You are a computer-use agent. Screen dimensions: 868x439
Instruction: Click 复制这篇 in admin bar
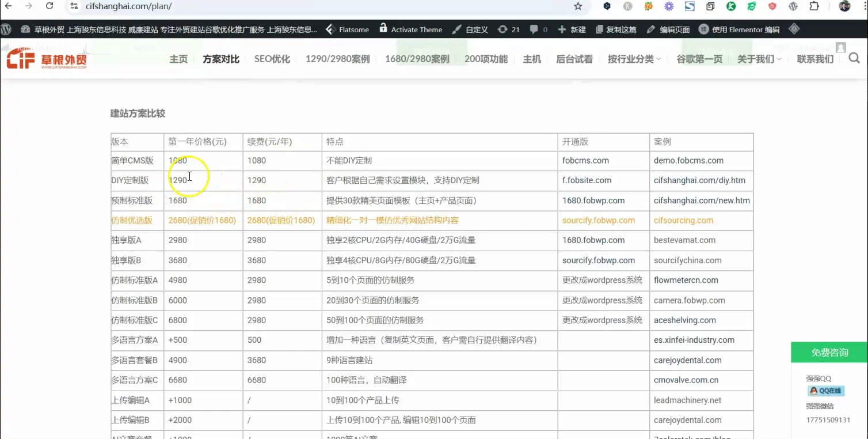pyautogui.click(x=616, y=29)
